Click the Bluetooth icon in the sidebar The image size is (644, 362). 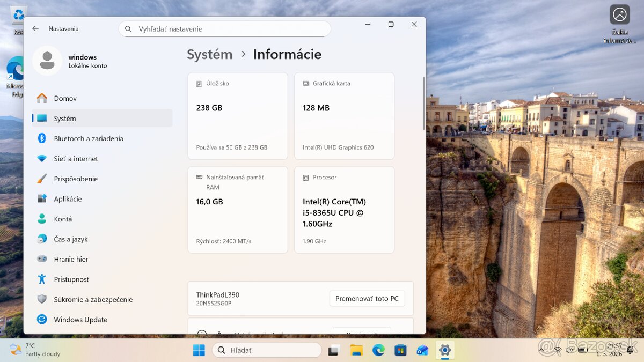coord(42,138)
